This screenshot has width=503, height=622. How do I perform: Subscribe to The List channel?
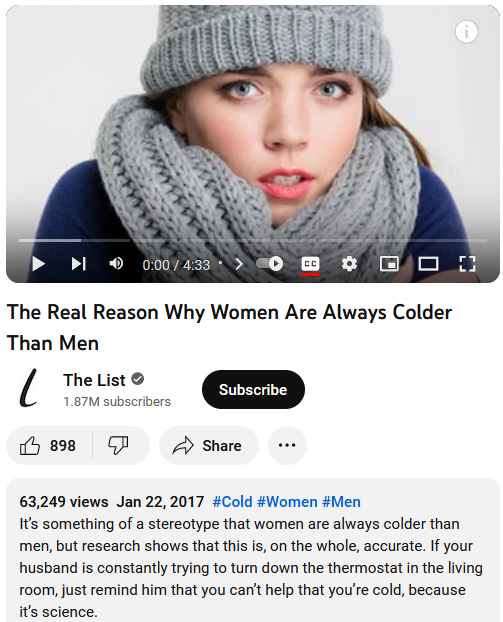pyautogui.click(x=253, y=390)
